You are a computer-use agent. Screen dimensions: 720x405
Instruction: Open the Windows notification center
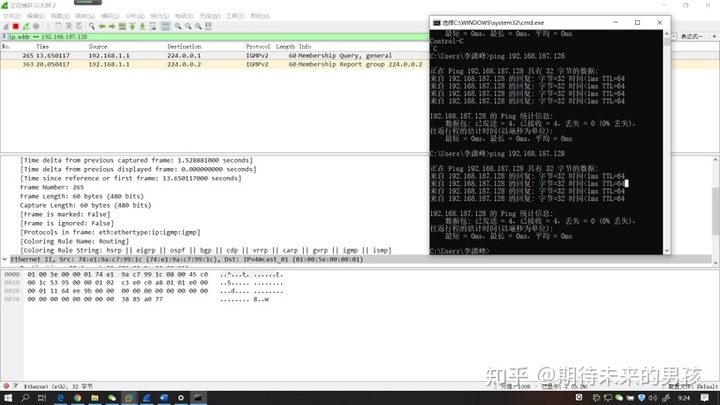pyautogui.click(x=705, y=398)
